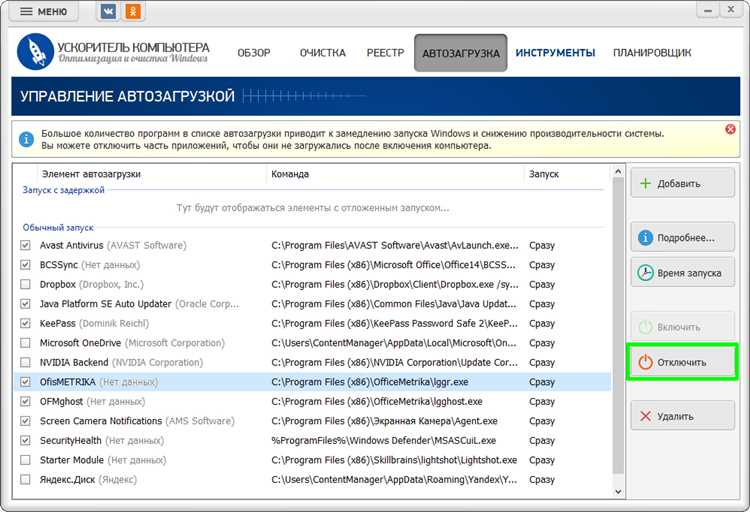Screen dimensions: 750x512
Task: Open the МЕНЮ hamburger menu
Action: tap(44, 11)
